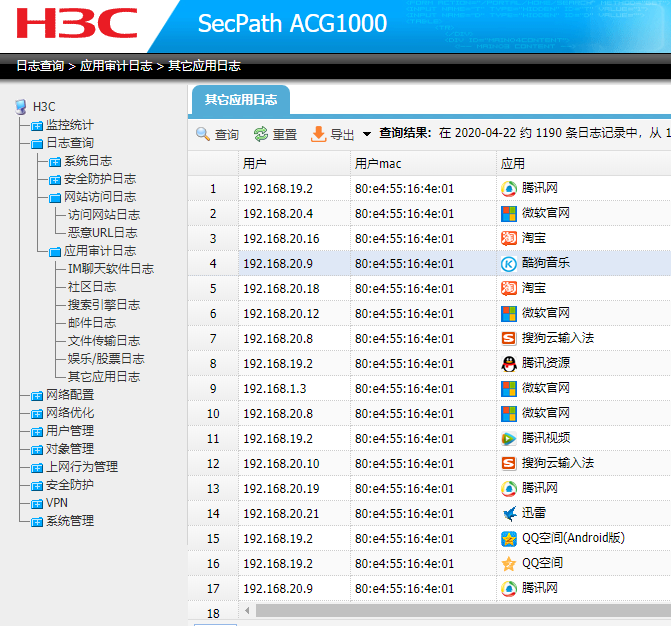This screenshot has width=671, height=626.
Task: Click 腾讯网 icon in row 17
Action: (509, 589)
